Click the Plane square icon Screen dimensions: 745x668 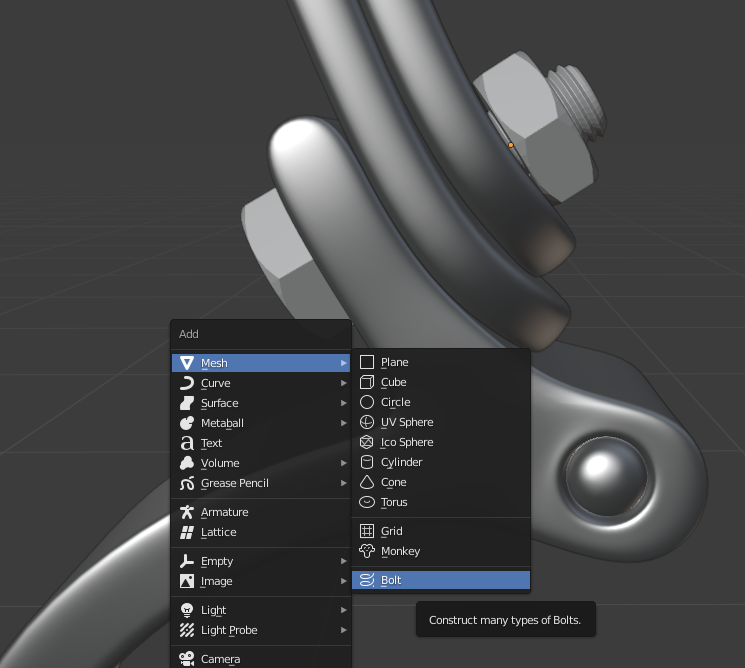pos(367,362)
